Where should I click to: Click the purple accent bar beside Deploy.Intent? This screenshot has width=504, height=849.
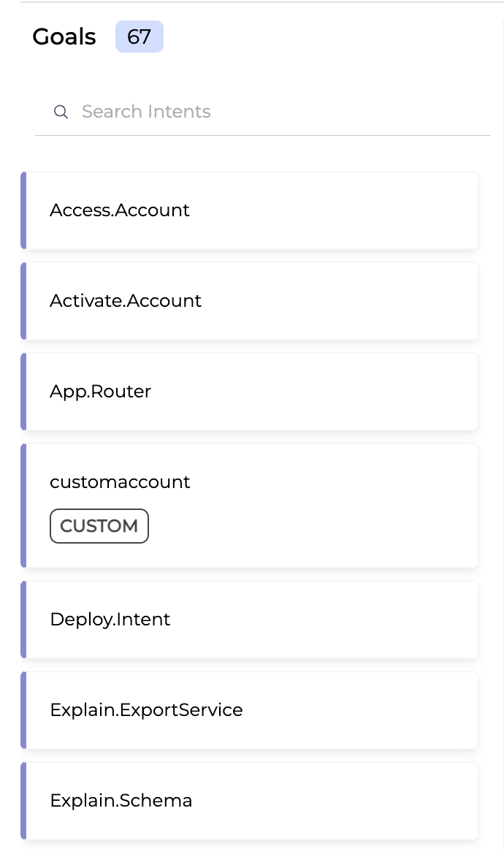tap(24, 620)
